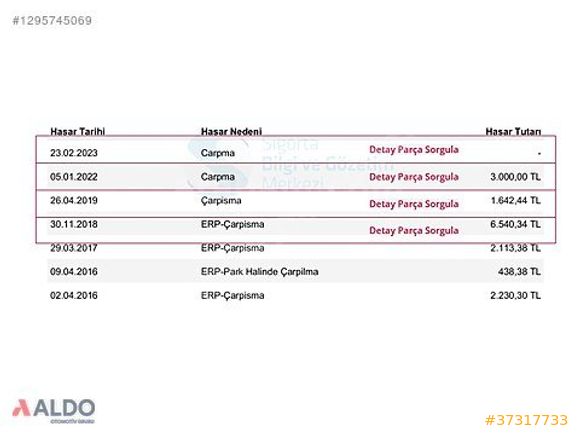Click the orange #37317733 reference number
Image resolution: width=580 pixels, height=435 pixels.
[x=526, y=420]
